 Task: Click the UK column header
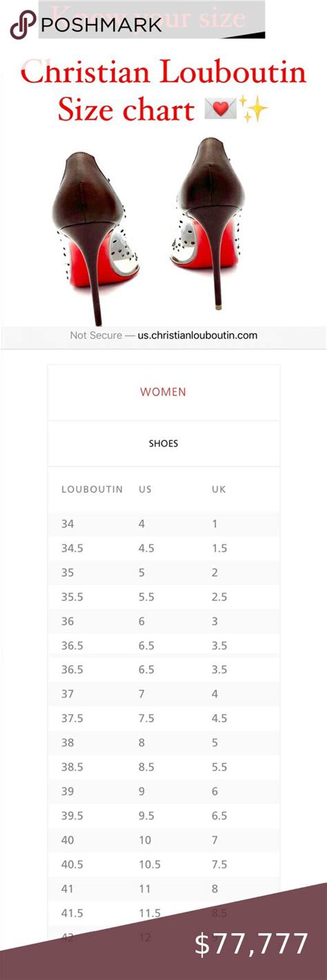[x=219, y=489]
